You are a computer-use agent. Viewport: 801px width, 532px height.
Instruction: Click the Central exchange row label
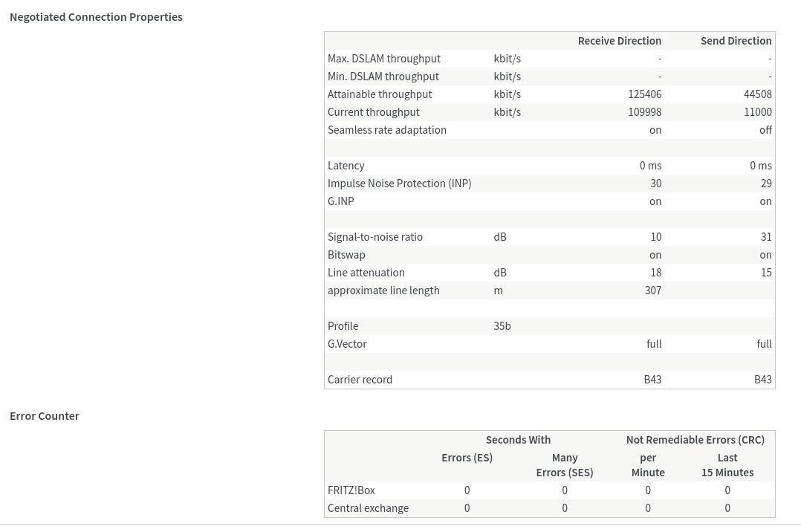click(368, 508)
